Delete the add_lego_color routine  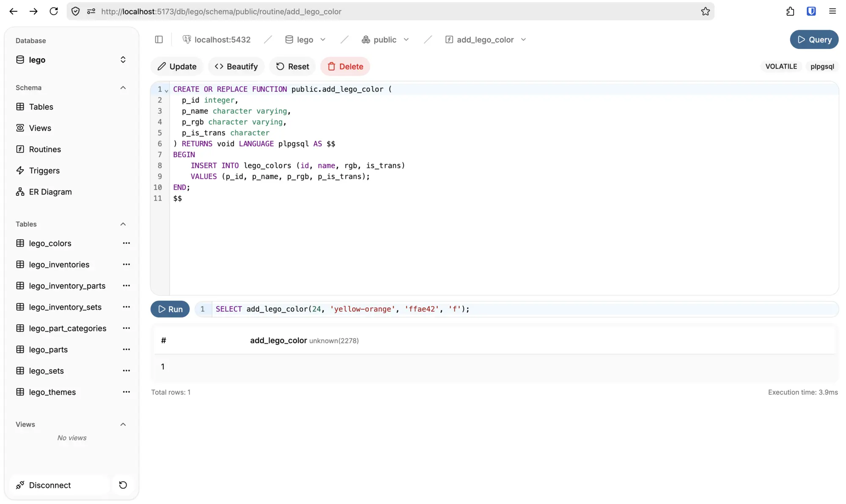point(345,66)
